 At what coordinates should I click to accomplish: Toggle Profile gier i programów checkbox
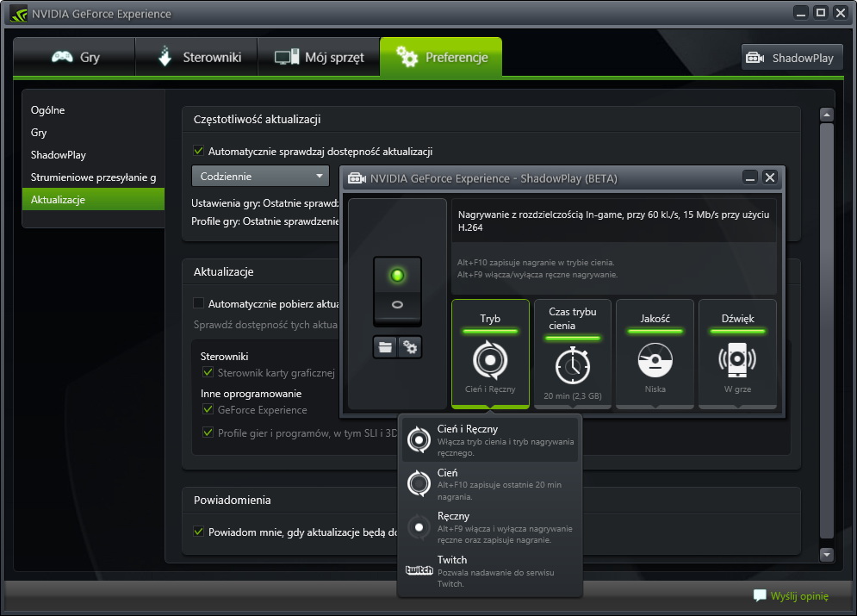pyautogui.click(x=208, y=432)
